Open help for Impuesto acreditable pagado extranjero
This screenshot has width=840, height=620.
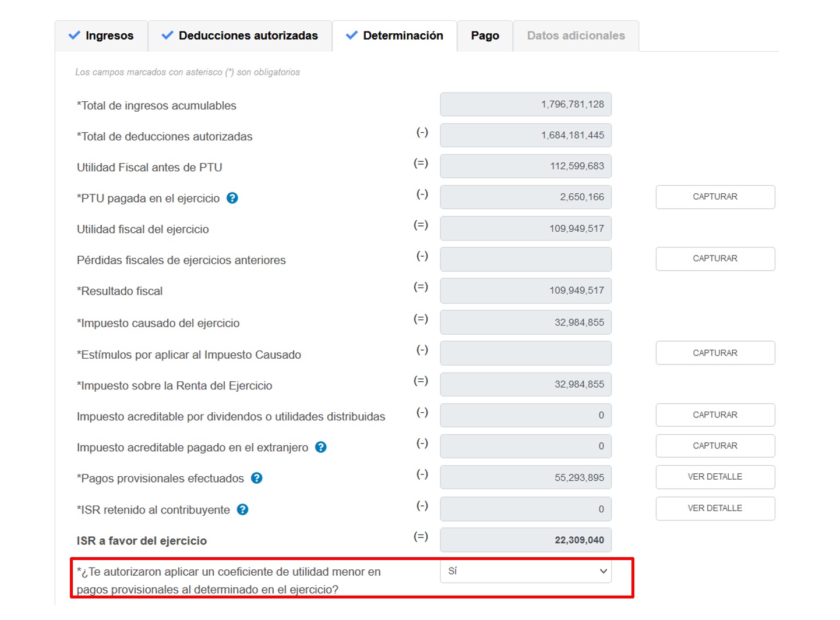(320, 447)
